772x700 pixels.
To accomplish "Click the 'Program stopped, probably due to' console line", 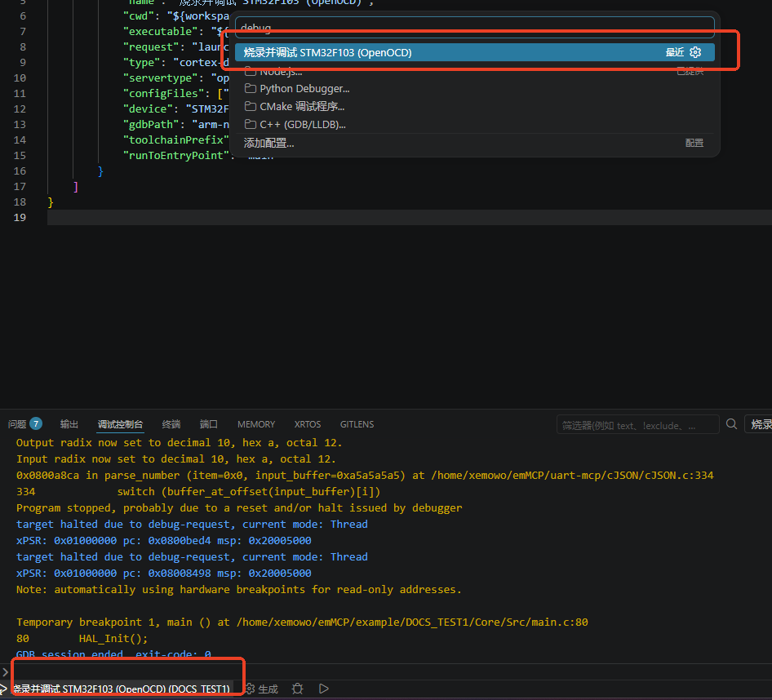I will pos(239,507).
